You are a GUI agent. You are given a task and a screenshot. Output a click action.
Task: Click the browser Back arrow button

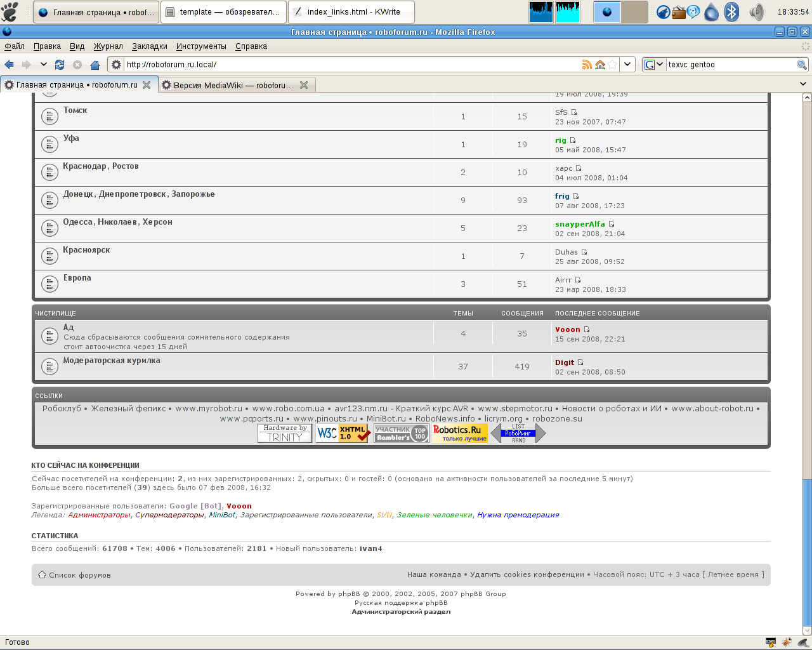[10, 65]
